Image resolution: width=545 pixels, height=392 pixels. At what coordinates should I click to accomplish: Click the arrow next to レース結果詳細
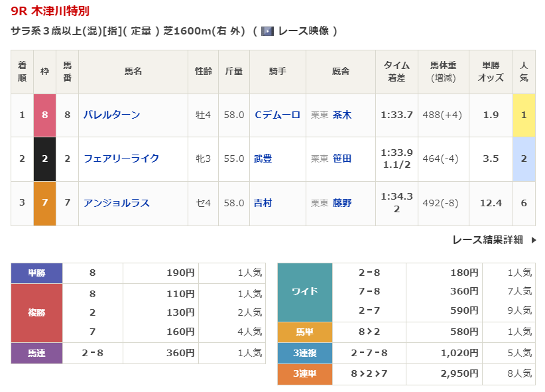[x=534, y=240]
